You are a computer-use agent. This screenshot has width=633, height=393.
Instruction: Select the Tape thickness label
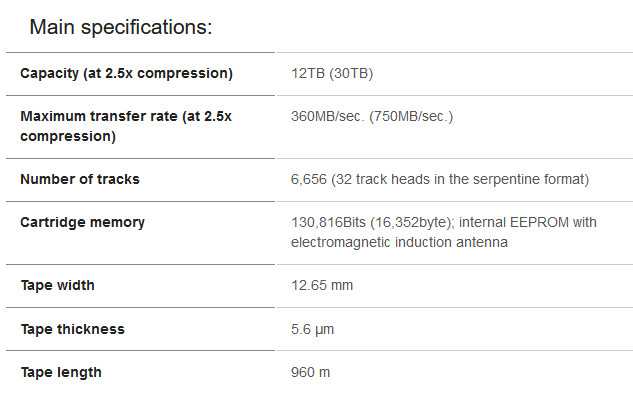point(73,329)
